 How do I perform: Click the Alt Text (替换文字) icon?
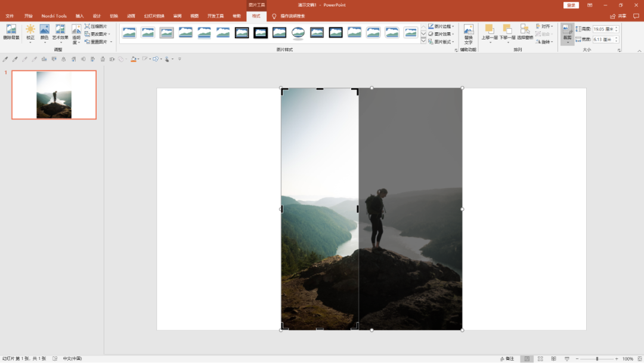(468, 34)
